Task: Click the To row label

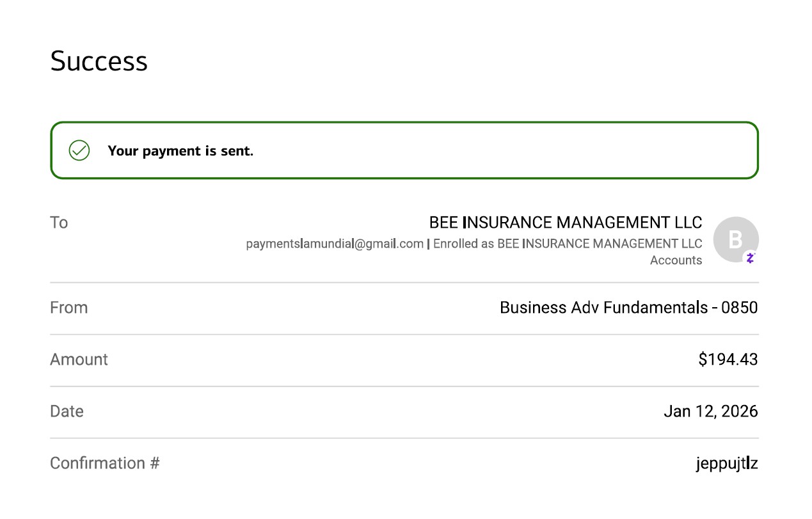Action: point(59,223)
